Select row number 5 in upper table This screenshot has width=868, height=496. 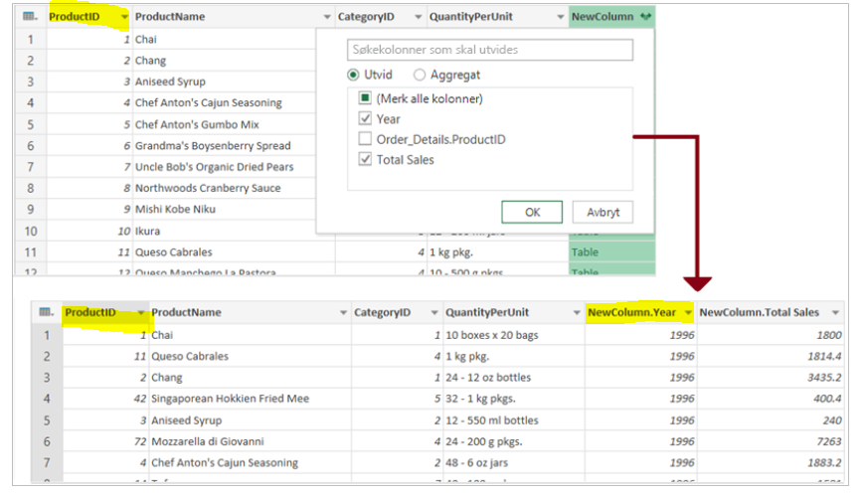(31, 124)
